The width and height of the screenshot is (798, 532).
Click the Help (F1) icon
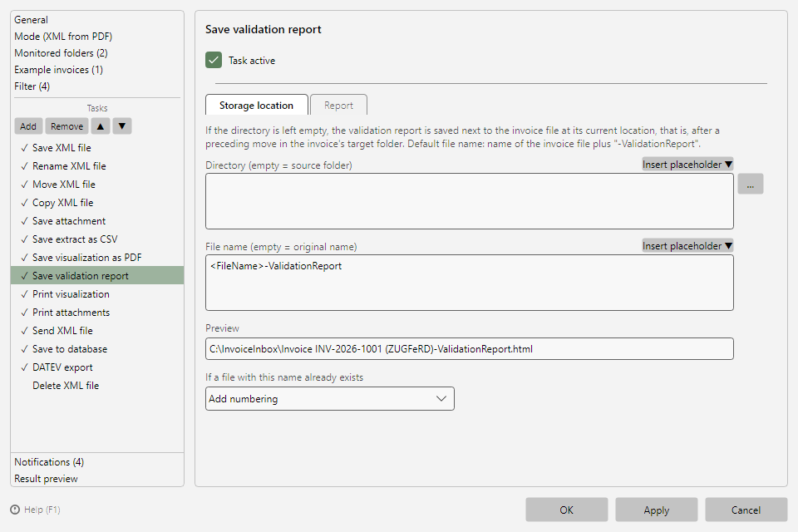(15, 510)
